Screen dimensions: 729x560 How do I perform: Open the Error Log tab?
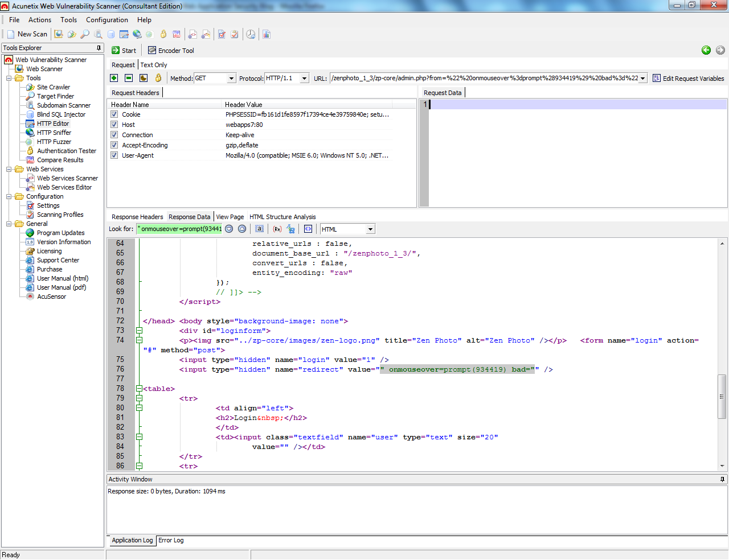tap(171, 540)
